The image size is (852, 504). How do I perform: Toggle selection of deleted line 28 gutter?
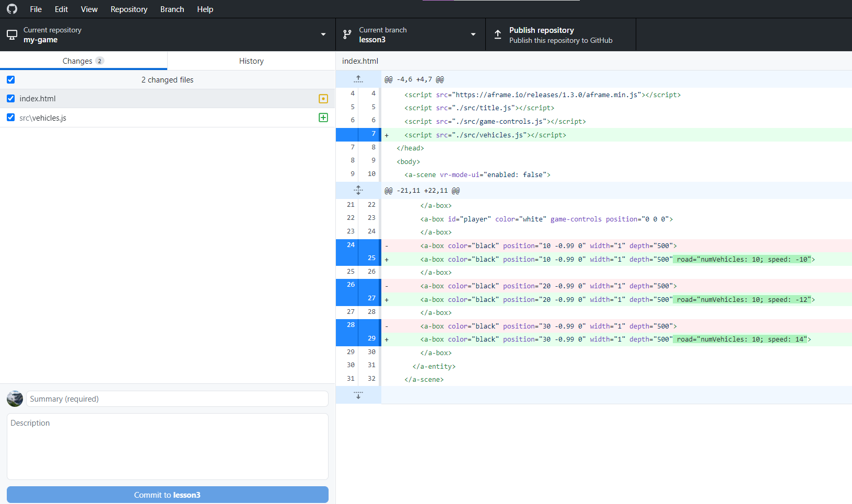pos(358,326)
